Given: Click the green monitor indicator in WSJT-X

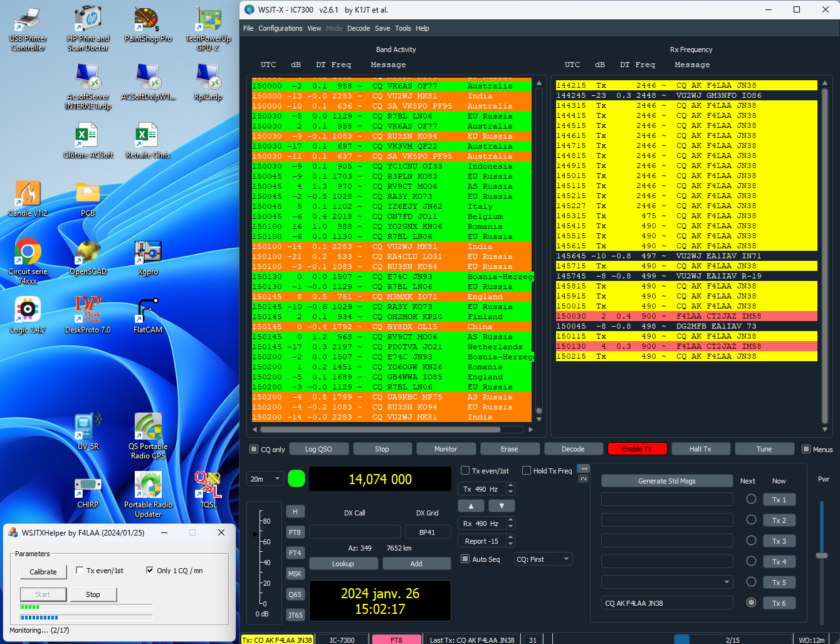Looking at the screenshot, I should (297, 478).
